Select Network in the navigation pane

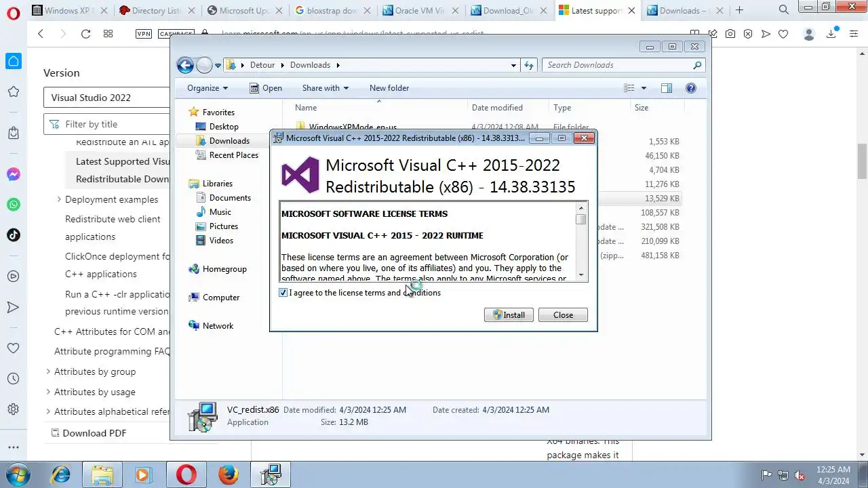coord(218,326)
